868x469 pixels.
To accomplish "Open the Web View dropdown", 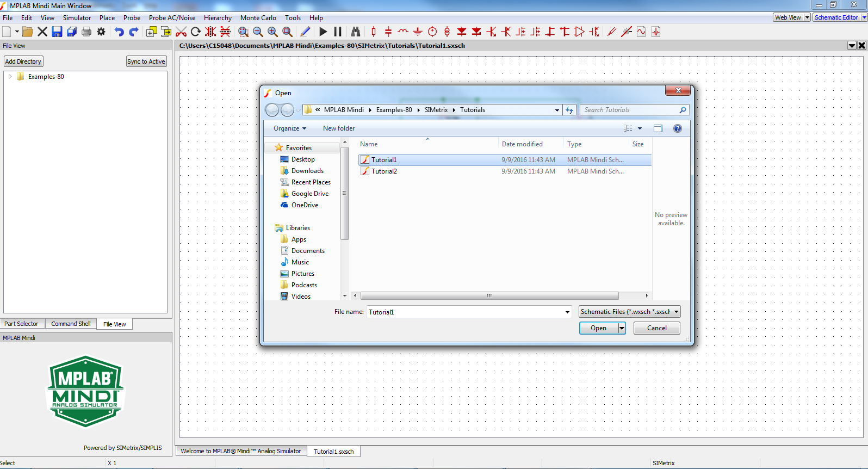I will (x=807, y=17).
